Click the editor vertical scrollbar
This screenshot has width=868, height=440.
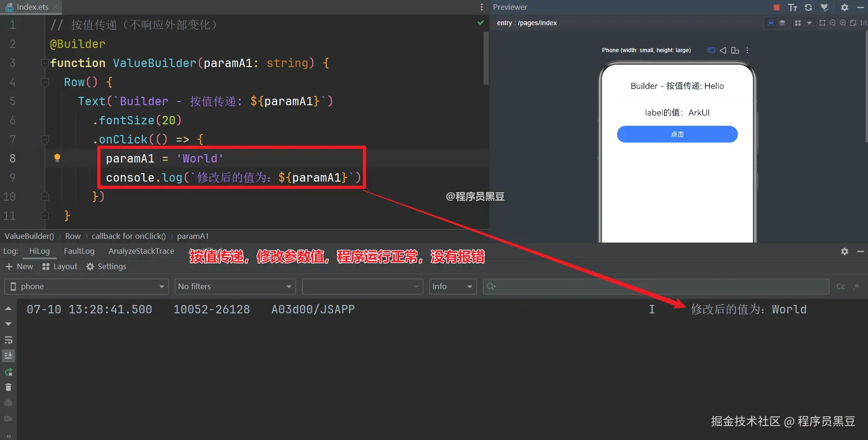click(486, 58)
